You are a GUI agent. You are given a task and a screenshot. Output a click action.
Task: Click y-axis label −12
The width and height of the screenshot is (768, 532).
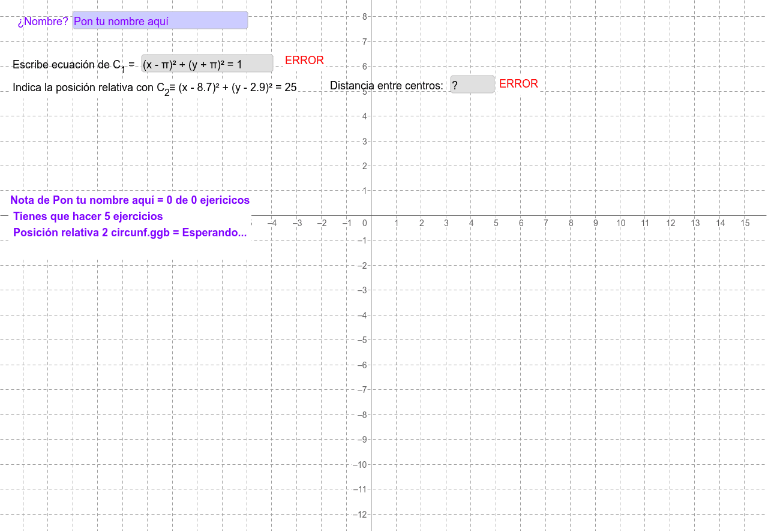(x=359, y=515)
